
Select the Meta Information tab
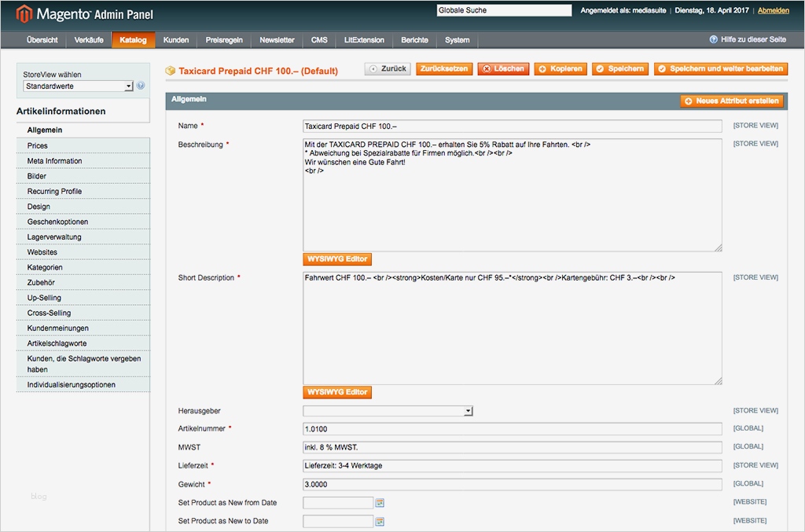pyautogui.click(x=83, y=161)
